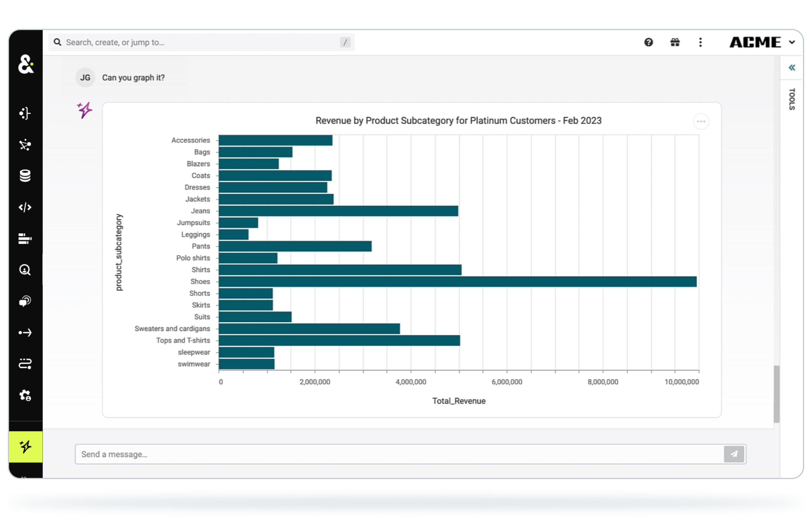Open the database icon in the sidebar

(x=25, y=175)
